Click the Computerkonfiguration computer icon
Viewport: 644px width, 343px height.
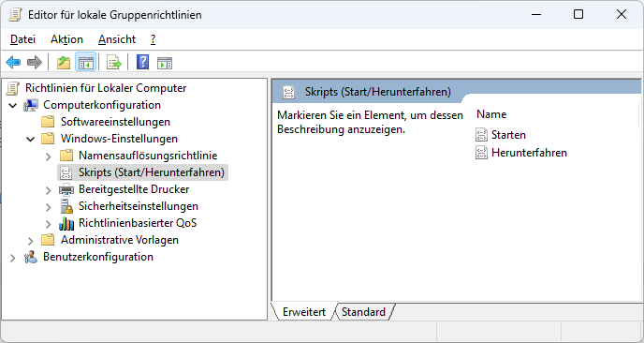[30, 105]
